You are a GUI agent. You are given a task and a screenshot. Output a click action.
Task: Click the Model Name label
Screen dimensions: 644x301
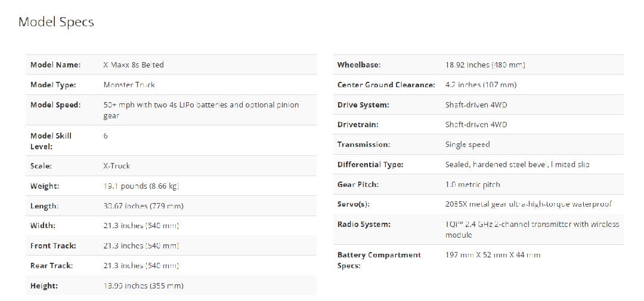tap(55, 64)
